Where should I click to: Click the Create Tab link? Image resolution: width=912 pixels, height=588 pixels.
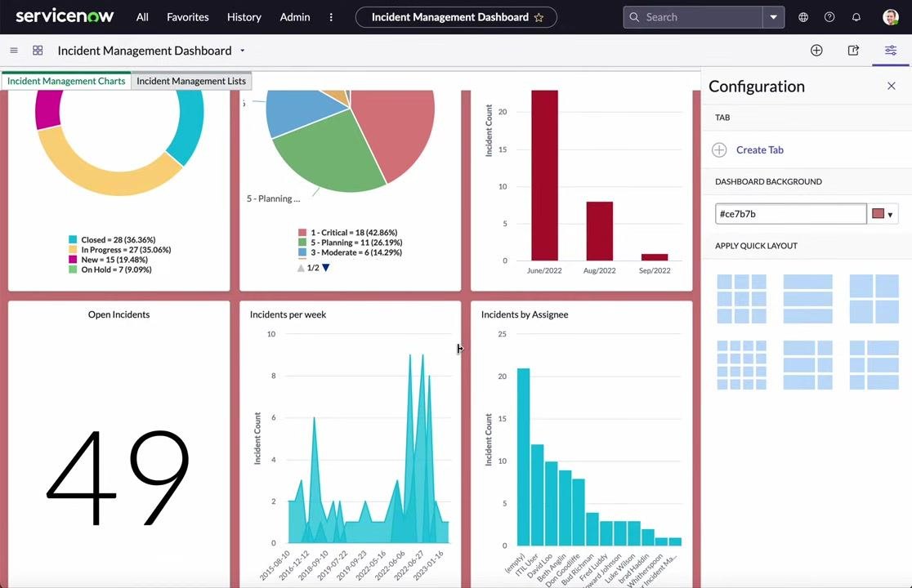[760, 150]
